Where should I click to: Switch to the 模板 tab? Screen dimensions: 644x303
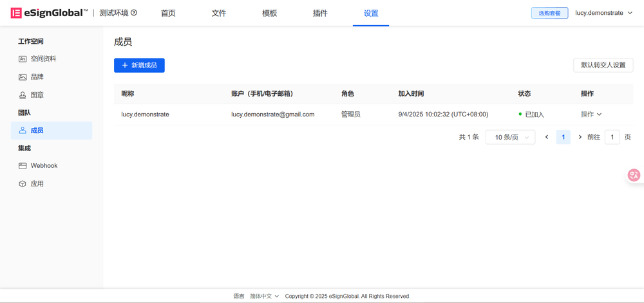click(269, 13)
